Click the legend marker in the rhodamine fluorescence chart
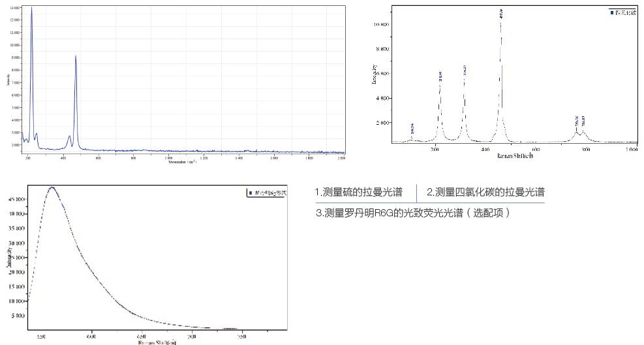The width and height of the screenshot is (644, 345). pos(249,193)
